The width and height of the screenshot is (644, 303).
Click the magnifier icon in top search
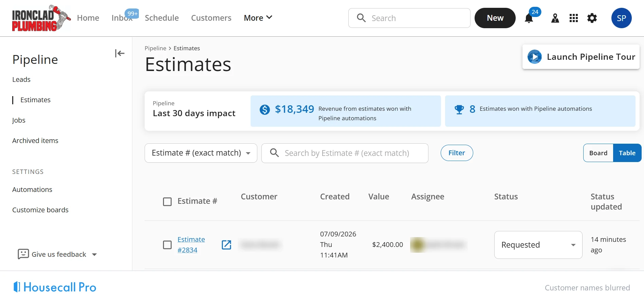click(x=361, y=18)
